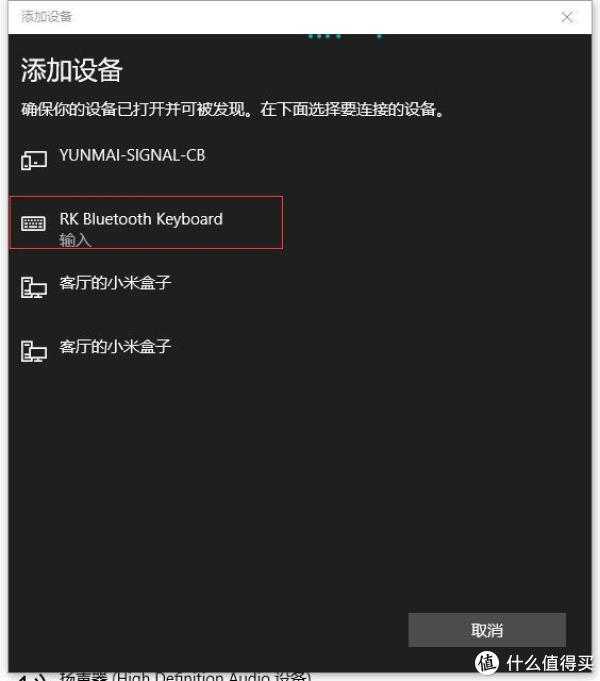Screen dimensions: 600x681
Task: Click the High Definition Audio speaker entry
Action: coord(185,676)
